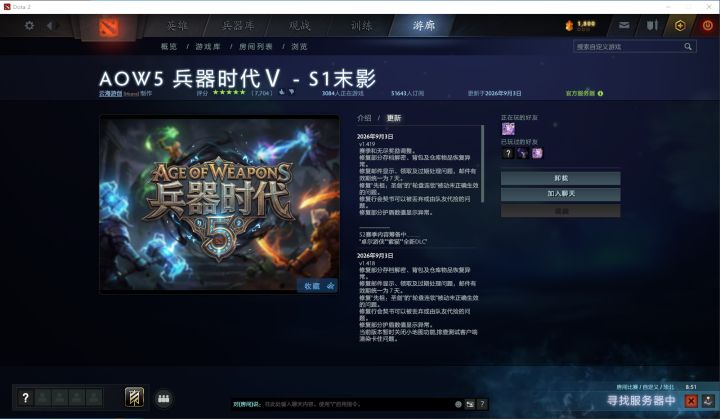Click the 寻找服务器中 status text
The height and width of the screenshot is (419, 720).
pyautogui.click(x=641, y=401)
